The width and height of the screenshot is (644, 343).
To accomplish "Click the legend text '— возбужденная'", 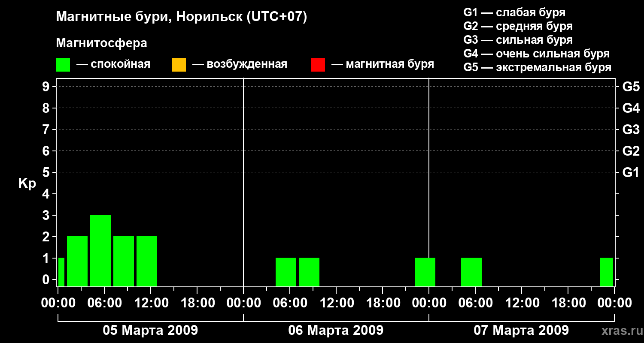I will [x=240, y=65].
